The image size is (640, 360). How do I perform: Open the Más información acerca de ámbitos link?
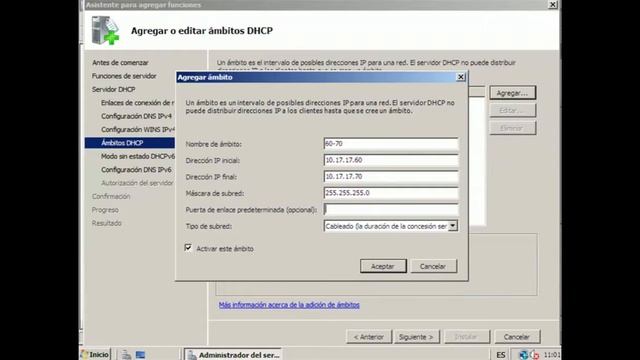[x=289, y=305]
